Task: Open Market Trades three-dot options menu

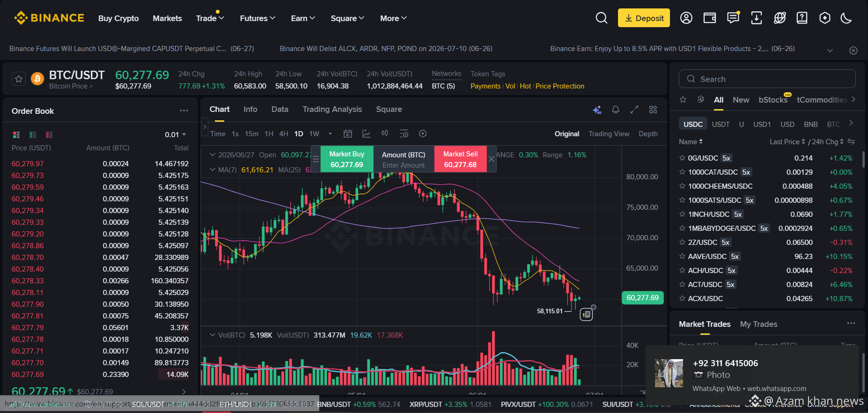Action: 851,324
